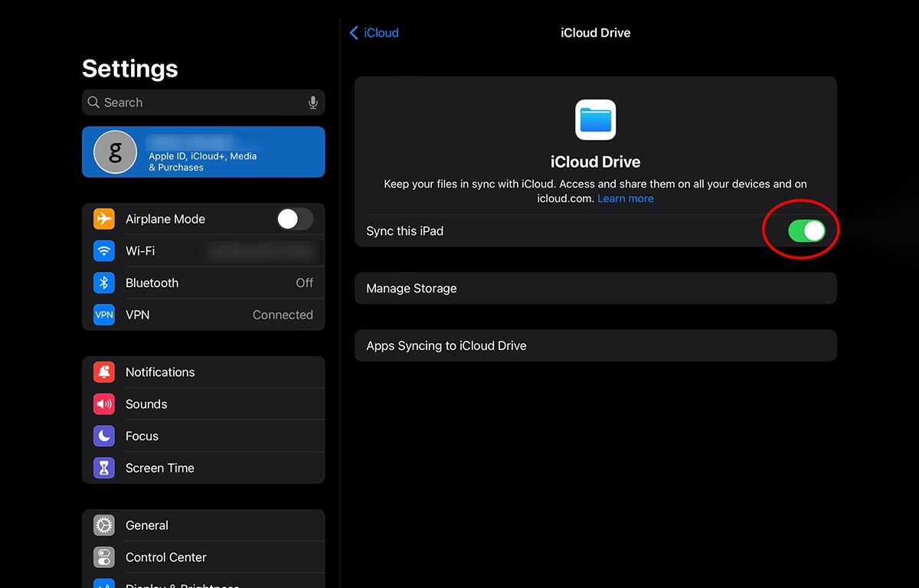Select the Bluetooth icon
Viewport: 919px width, 588px height.
(x=104, y=283)
